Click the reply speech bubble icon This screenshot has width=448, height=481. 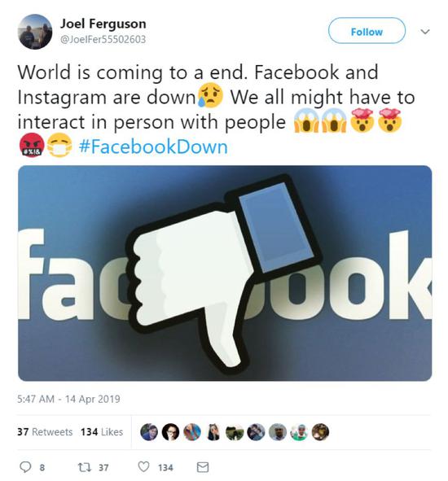click(25, 467)
